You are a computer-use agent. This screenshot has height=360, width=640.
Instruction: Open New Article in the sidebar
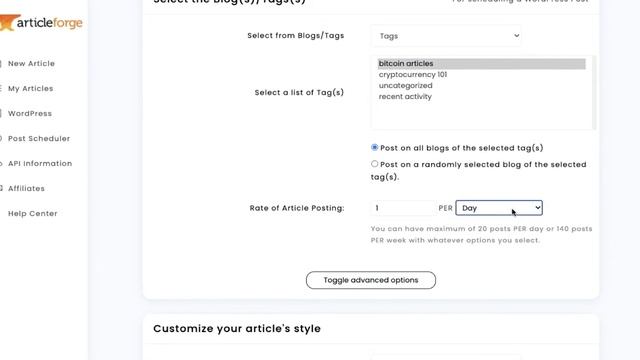coord(31,64)
